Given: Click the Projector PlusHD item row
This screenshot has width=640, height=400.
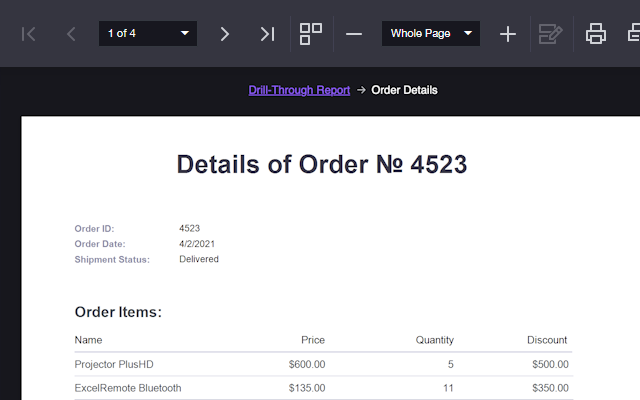Looking at the screenshot, I should 114,364.
